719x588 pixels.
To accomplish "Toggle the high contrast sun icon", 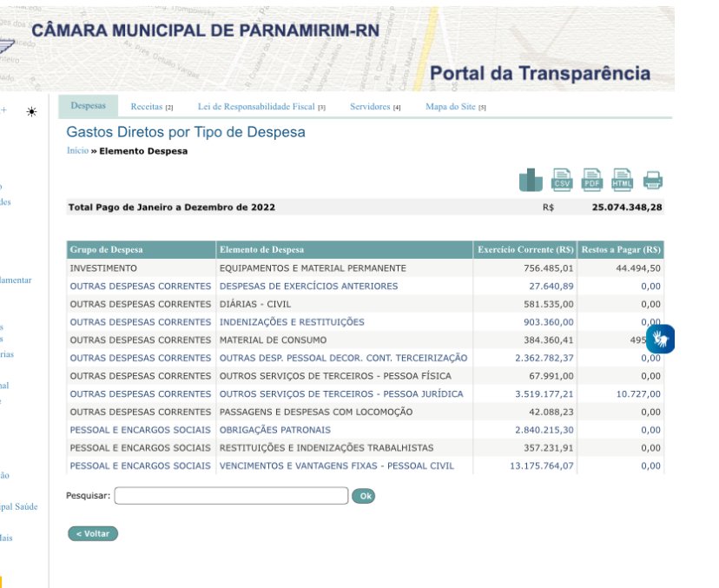I will [x=31, y=111].
